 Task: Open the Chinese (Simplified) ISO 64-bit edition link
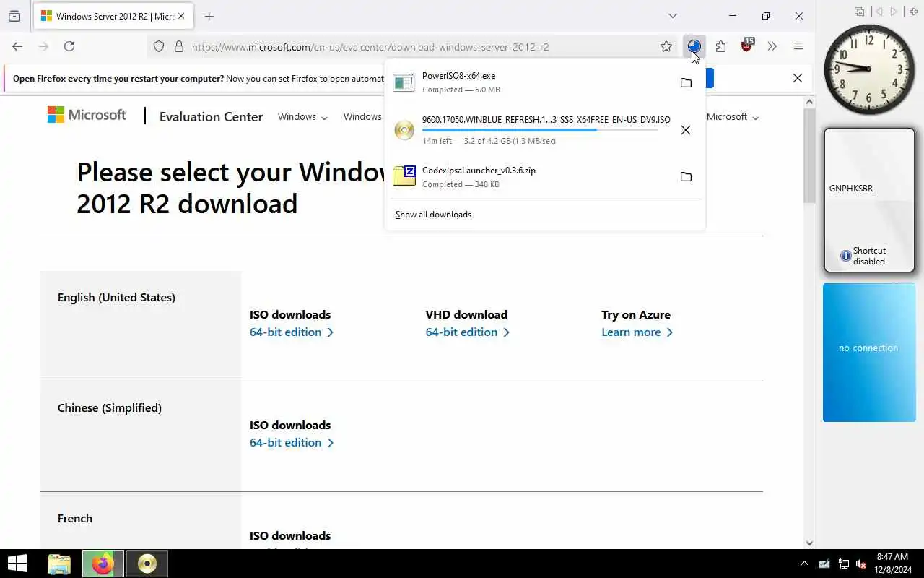coord(292,443)
